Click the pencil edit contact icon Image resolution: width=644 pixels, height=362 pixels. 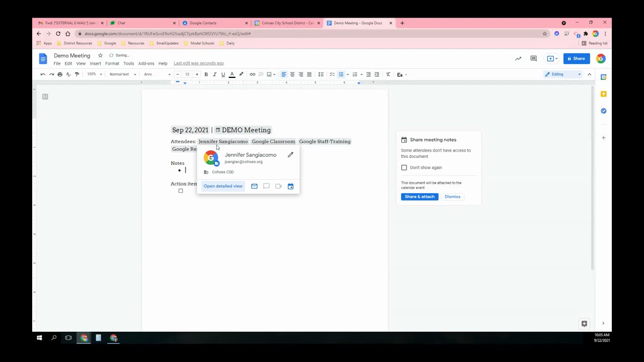tap(290, 155)
